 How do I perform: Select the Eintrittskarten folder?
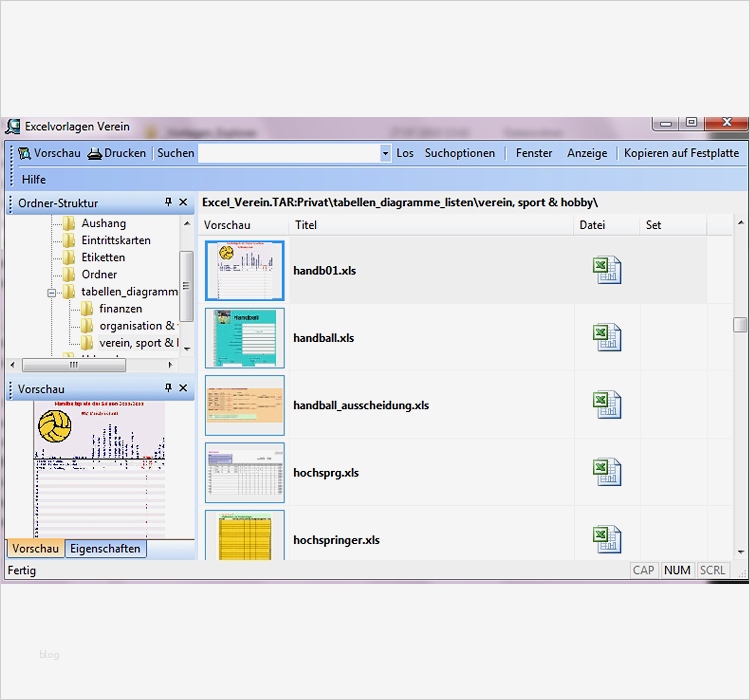(x=116, y=240)
